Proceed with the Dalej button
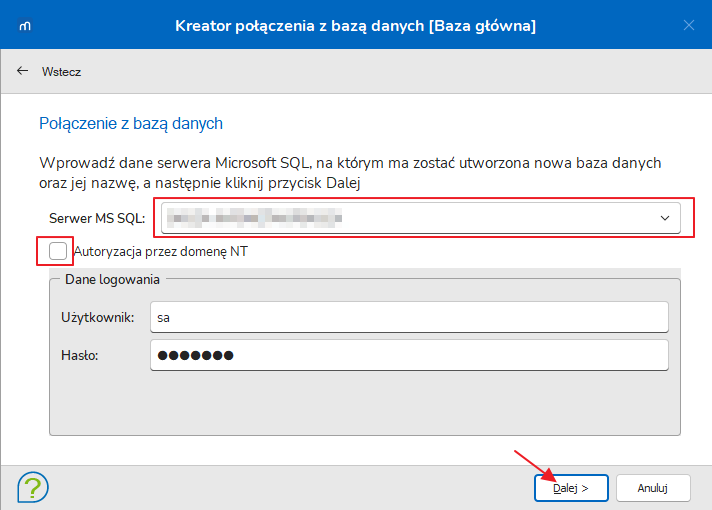Image resolution: width=712 pixels, height=510 pixels. [571, 488]
